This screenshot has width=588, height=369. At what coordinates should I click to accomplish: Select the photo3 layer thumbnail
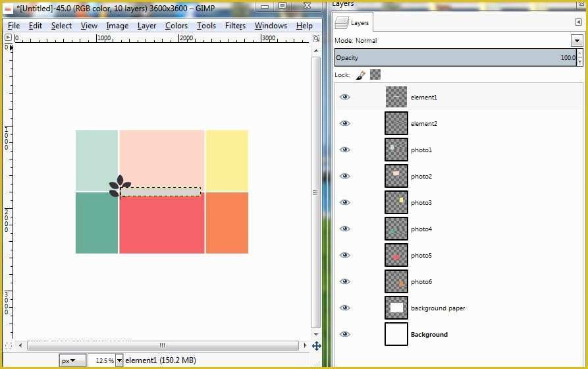click(396, 202)
